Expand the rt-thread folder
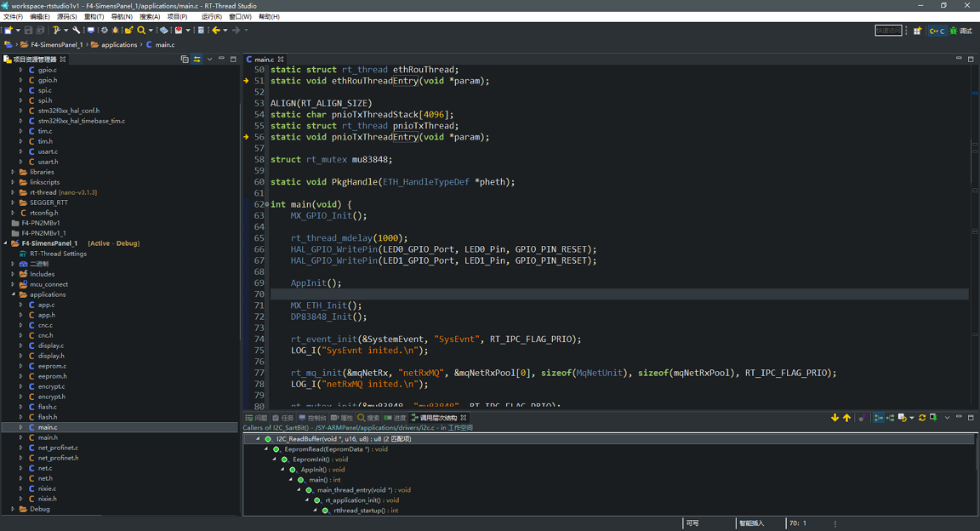 [13, 192]
